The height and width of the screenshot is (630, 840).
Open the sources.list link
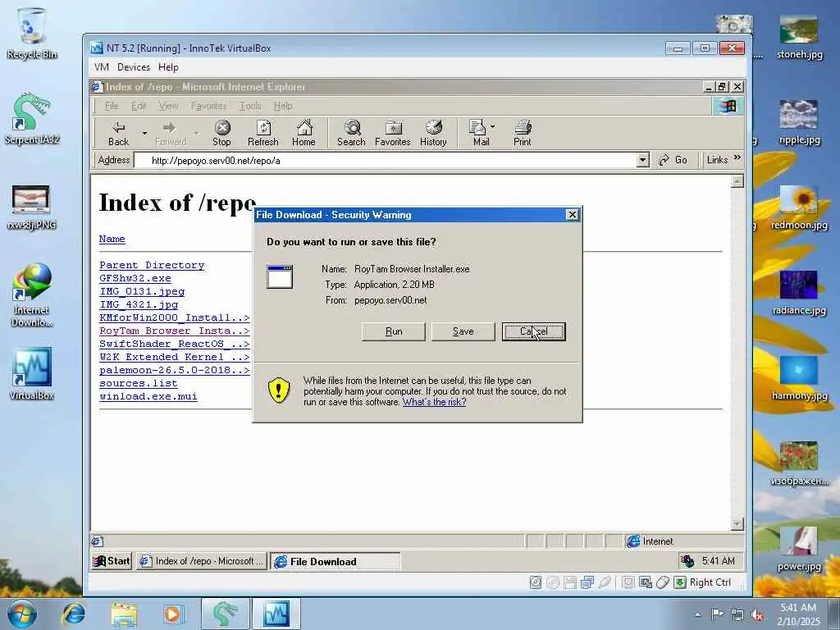click(138, 383)
